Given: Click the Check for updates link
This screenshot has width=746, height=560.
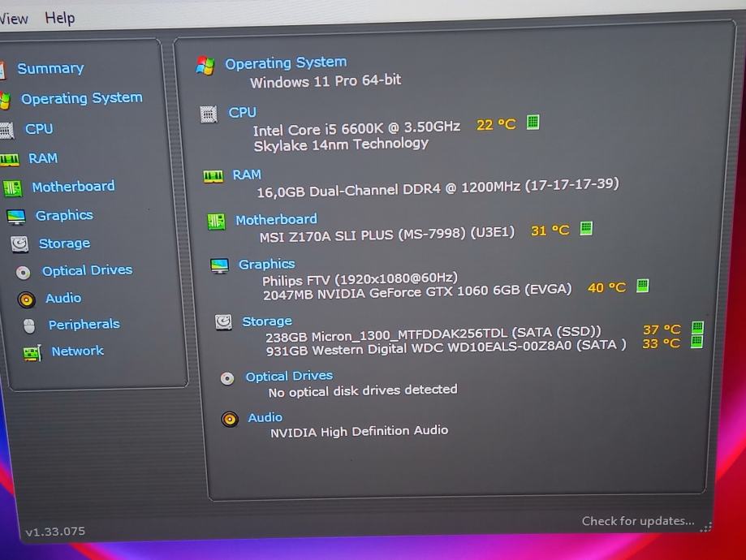Looking at the screenshot, I should [x=637, y=521].
